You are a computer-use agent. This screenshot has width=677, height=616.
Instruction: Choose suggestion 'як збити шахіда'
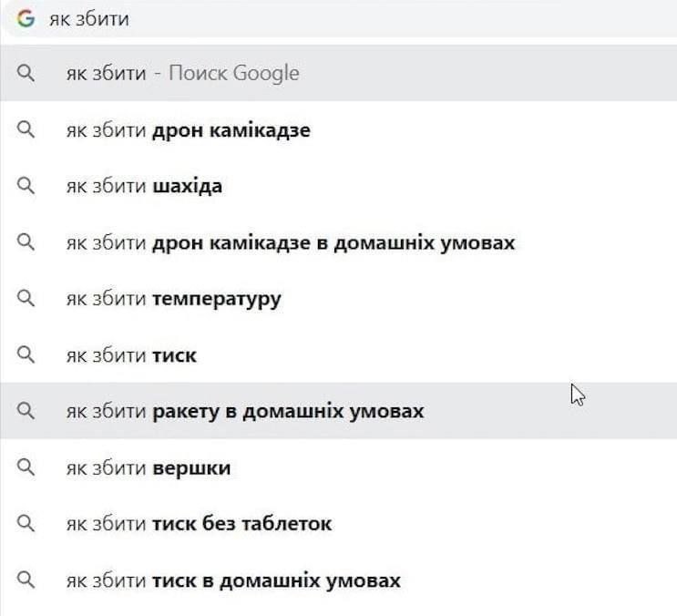(x=339, y=186)
